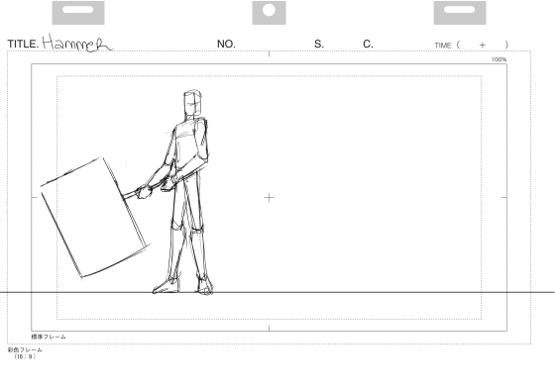Click the left slotted peg hole

78,10
